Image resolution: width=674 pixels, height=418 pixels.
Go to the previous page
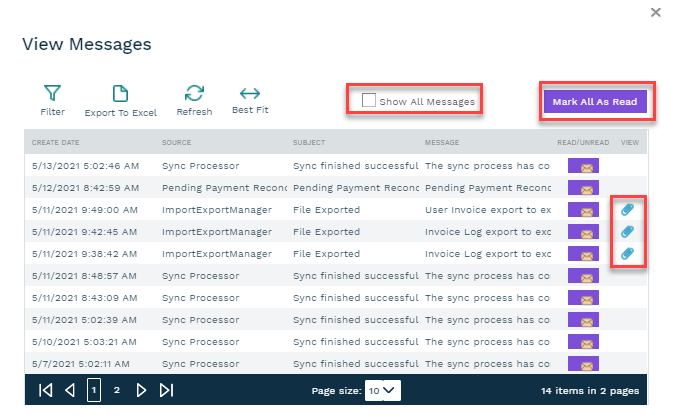click(70, 390)
